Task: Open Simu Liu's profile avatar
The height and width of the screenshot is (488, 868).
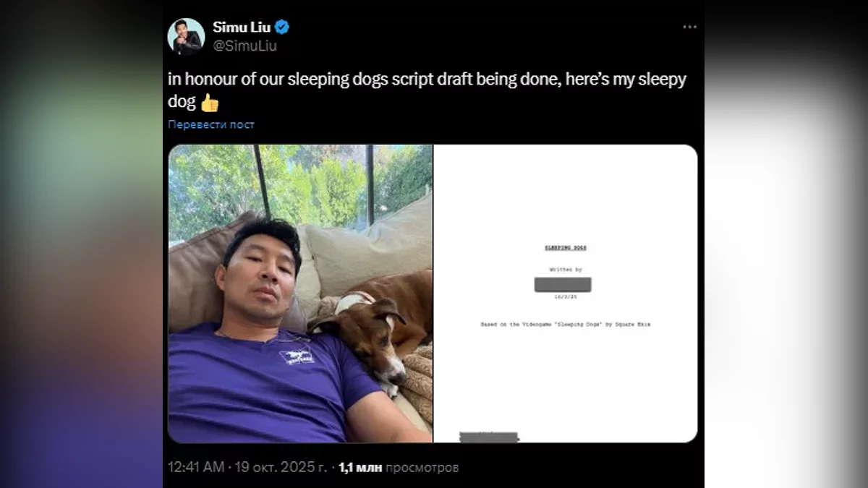Action: pyautogui.click(x=186, y=37)
